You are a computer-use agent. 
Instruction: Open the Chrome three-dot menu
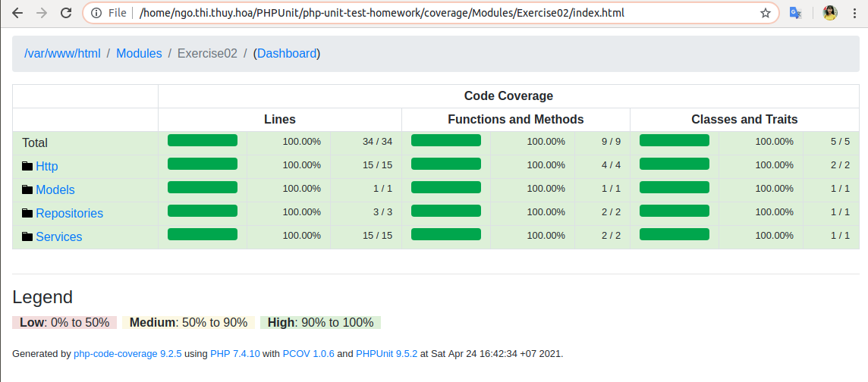(x=857, y=13)
